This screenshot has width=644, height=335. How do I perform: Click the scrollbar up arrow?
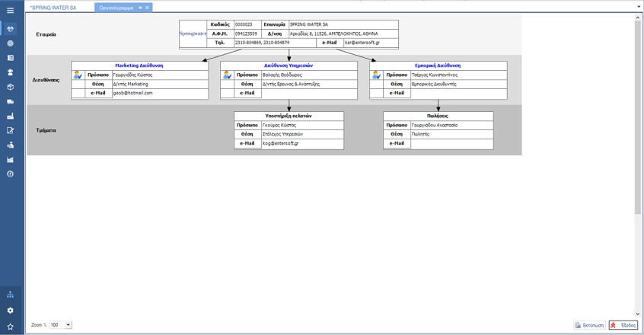[x=637, y=17]
